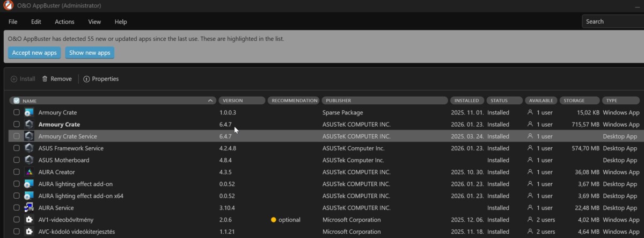Image resolution: width=644 pixels, height=238 pixels.
Task: Open the View menu
Action: [94, 21]
